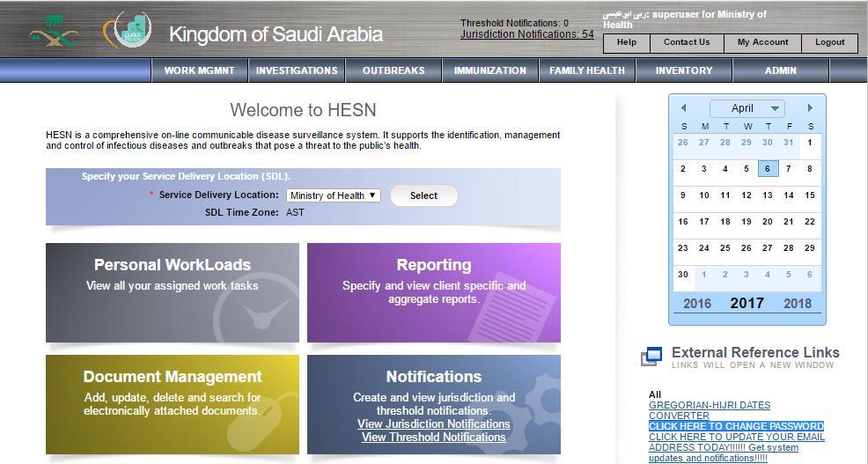
Task: Click the HESN logo in header
Action: point(128,30)
